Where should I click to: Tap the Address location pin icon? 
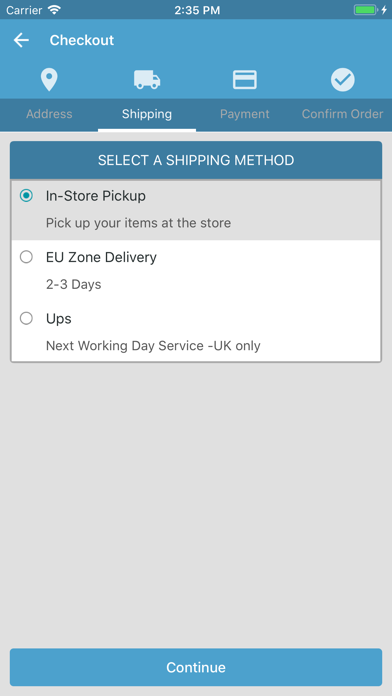[x=49, y=80]
